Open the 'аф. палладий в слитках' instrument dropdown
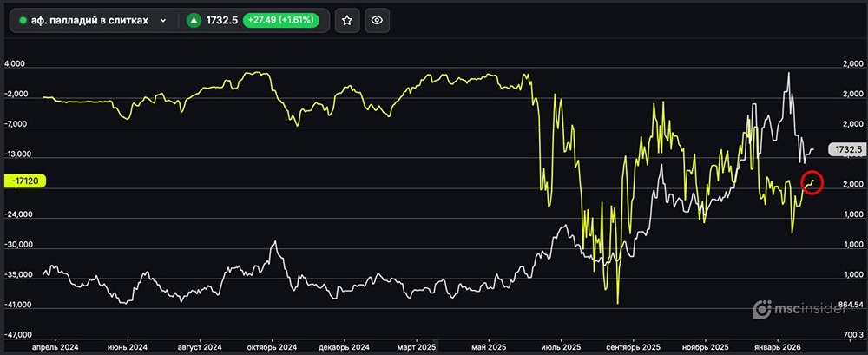 (x=93, y=21)
